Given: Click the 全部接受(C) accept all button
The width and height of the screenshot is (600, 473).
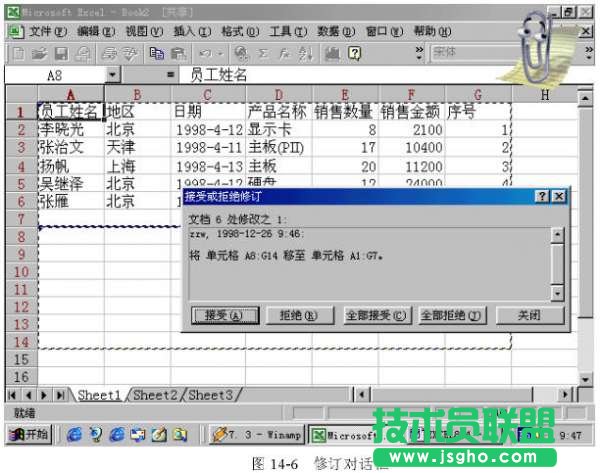Looking at the screenshot, I should click(x=377, y=315).
